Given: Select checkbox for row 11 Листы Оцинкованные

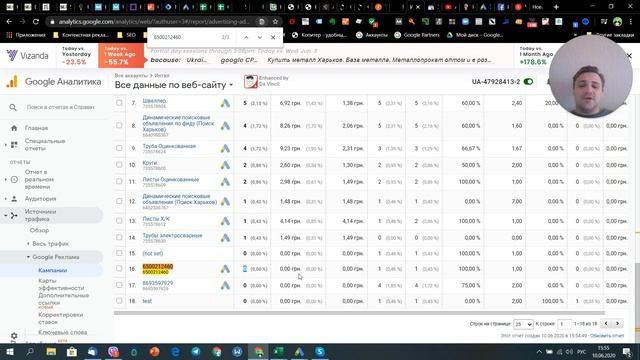Looking at the screenshot, I should 119,181.
